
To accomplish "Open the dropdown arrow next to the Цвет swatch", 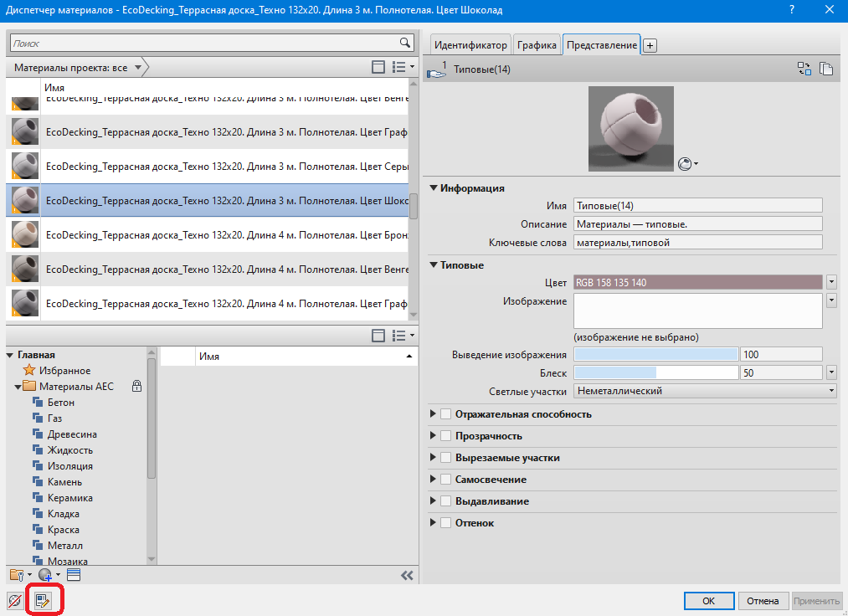I will 832,282.
